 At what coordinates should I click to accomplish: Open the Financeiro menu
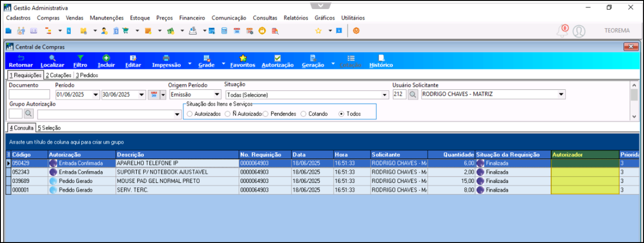point(192,18)
